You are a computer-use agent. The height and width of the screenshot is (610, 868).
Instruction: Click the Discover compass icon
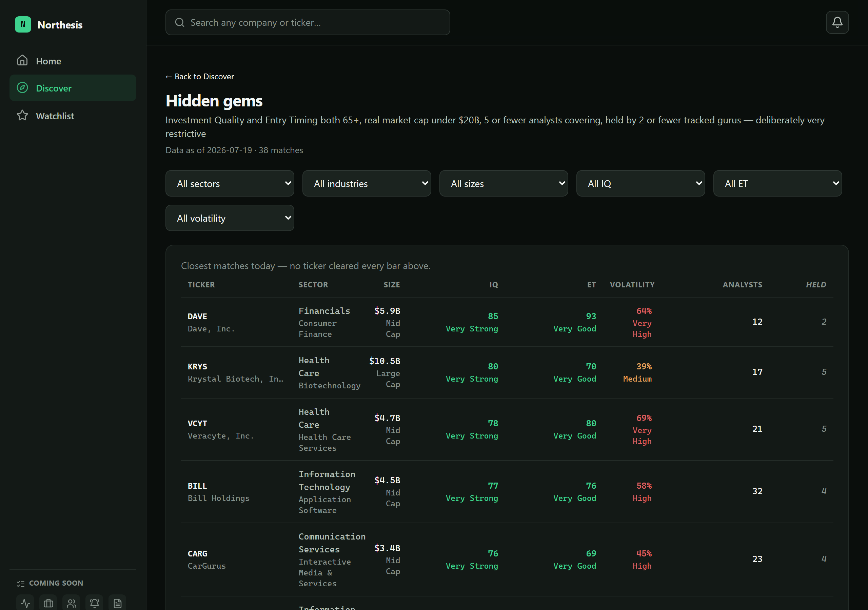22,88
